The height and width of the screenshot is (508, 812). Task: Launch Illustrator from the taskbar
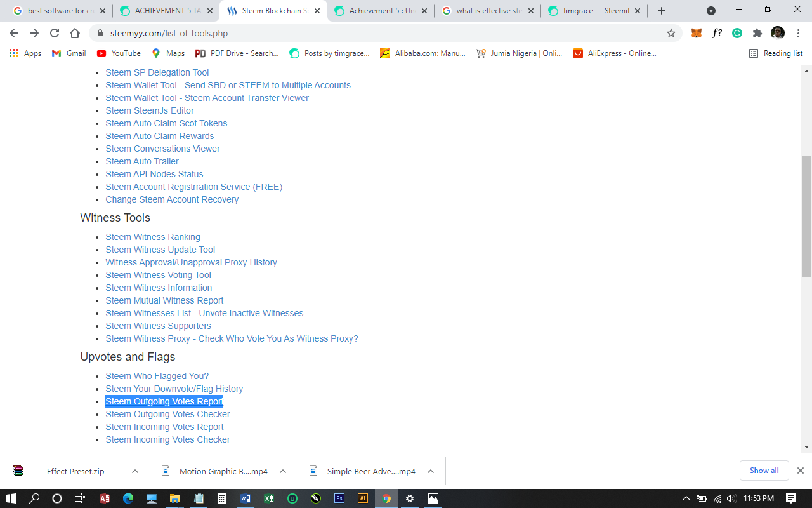tap(362, 498)
